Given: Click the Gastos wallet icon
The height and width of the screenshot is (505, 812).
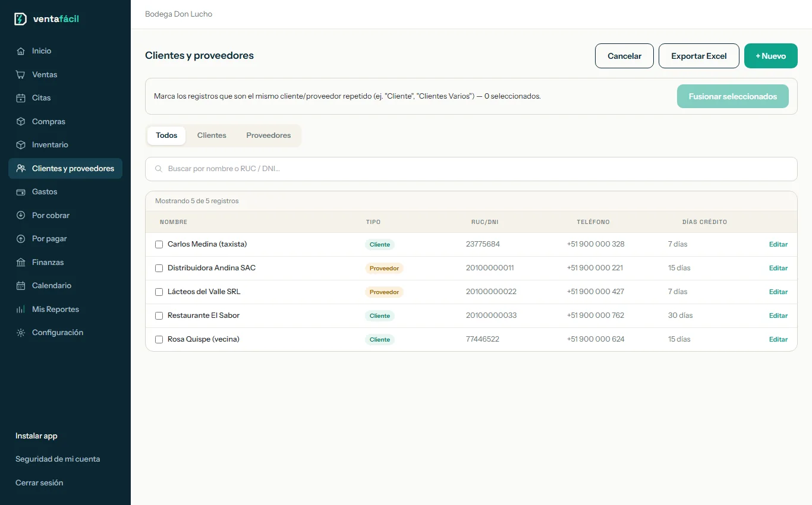Looking at the screenshot, I should (21, 192).
